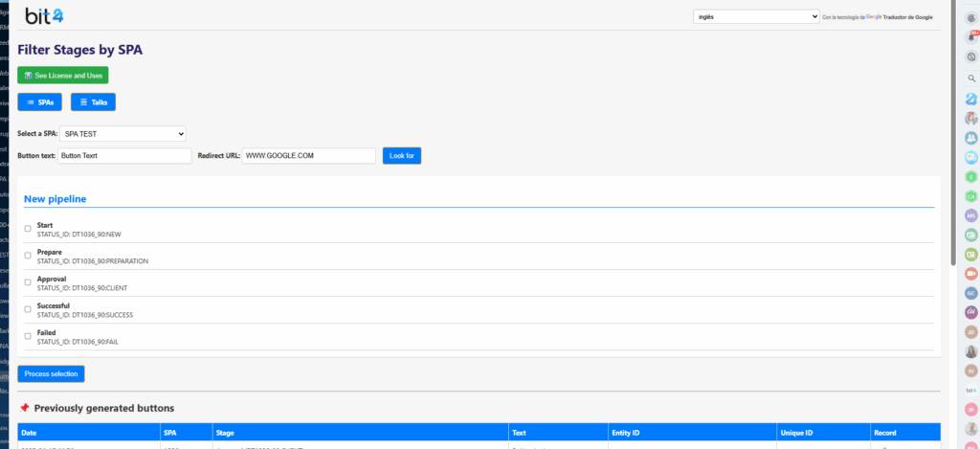Open the Select a SPA dropdown
This screenshot has width=980, height=449.
(123, 134)
